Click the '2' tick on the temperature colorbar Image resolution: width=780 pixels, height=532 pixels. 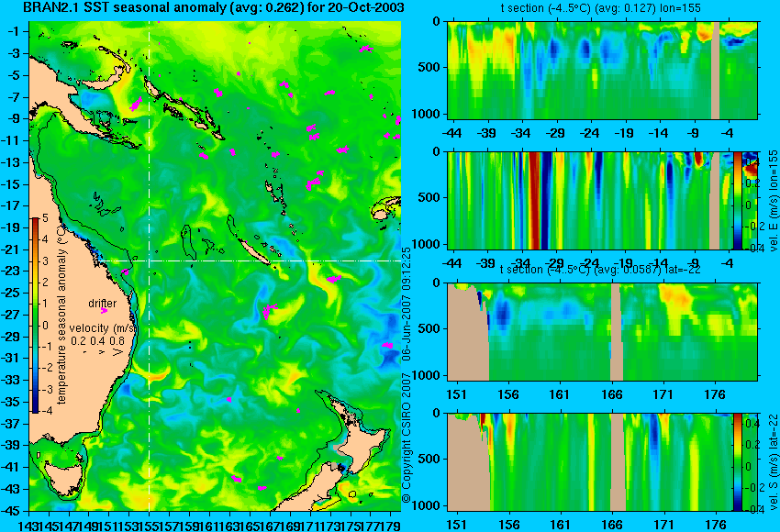pos(45,283)
